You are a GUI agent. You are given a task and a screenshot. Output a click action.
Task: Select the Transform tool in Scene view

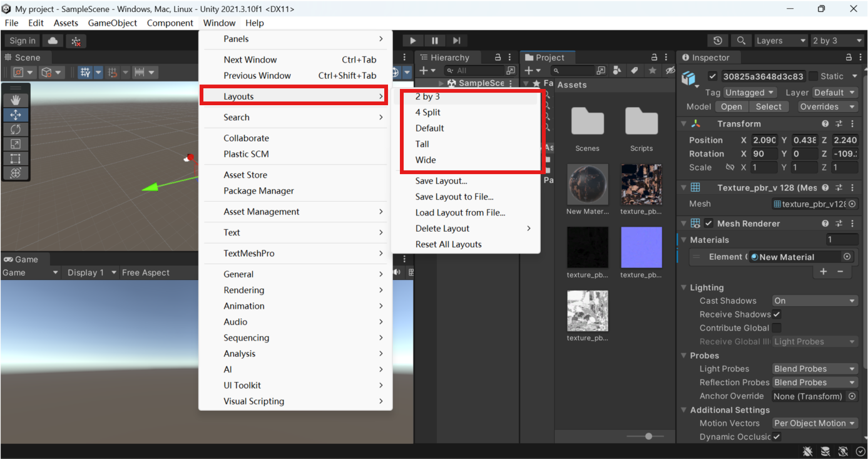click(x=16, y=173)
